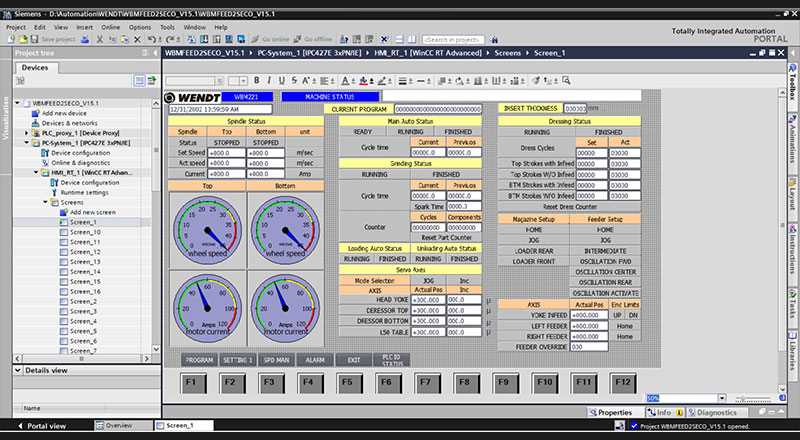Switch to the Overview taskbar tab

pyautogui.click(x=123, y=425)
